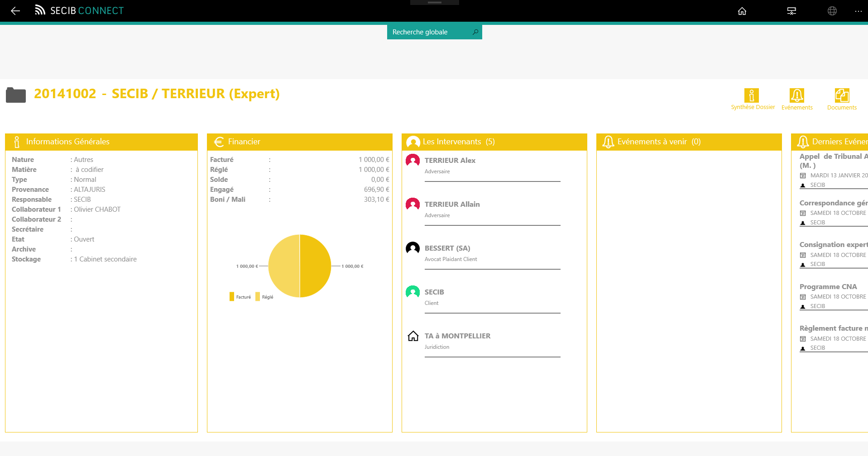Open the Evénements bell icon

click(x=797, y=95)
